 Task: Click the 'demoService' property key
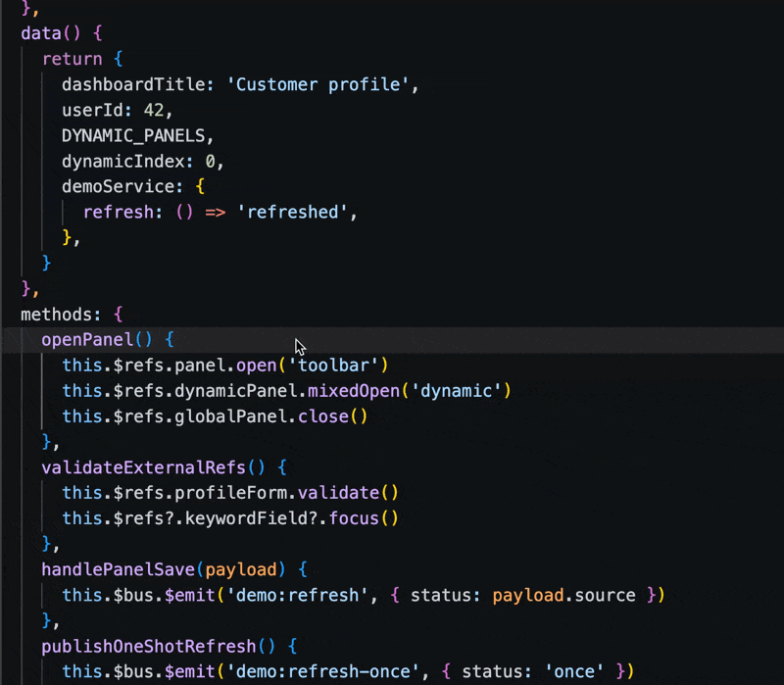[x=118, y=186]
